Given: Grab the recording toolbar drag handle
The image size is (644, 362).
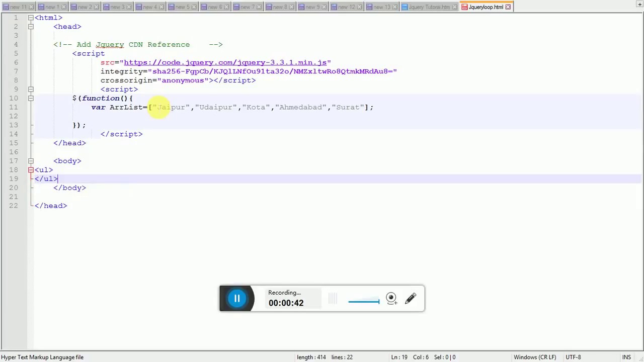Looking at the screenshot, I should 333,299.
